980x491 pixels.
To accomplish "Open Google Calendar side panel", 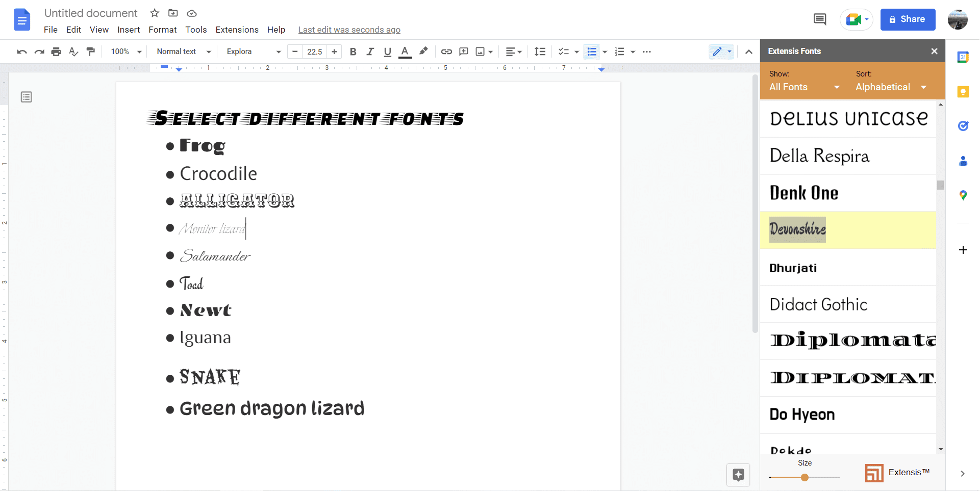I will [963, 57].
